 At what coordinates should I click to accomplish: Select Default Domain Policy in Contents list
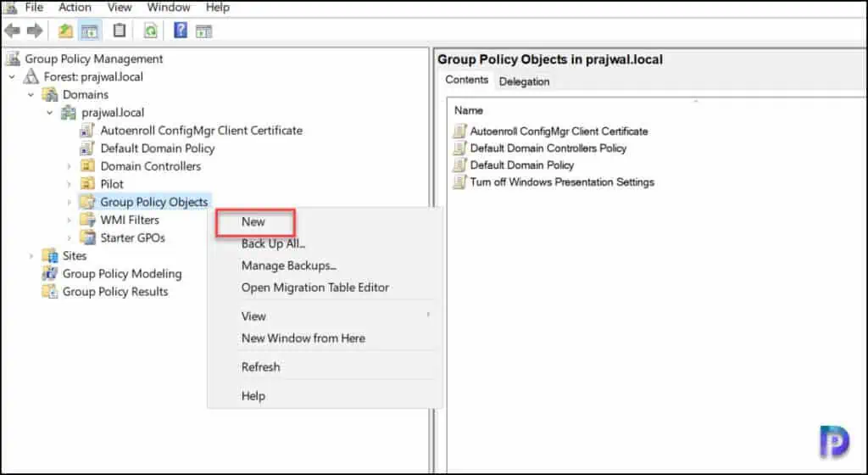[522, 165]
